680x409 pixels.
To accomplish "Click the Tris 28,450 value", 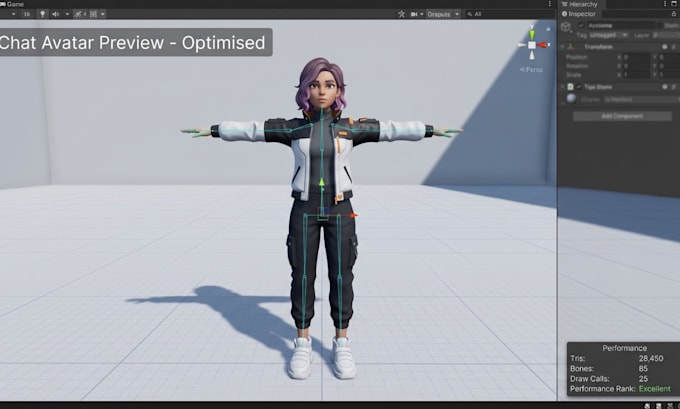I will pyautogui.click(x=651, y=358).
